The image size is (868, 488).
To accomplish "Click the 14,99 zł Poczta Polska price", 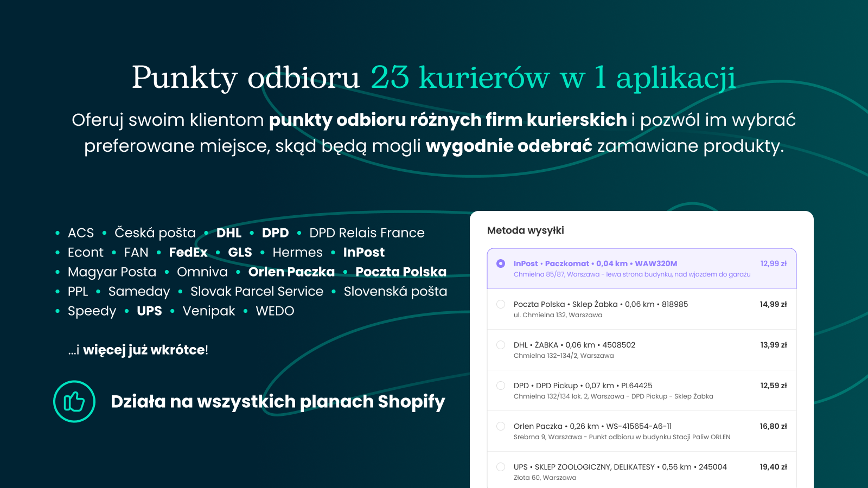I will click(774, 304).
